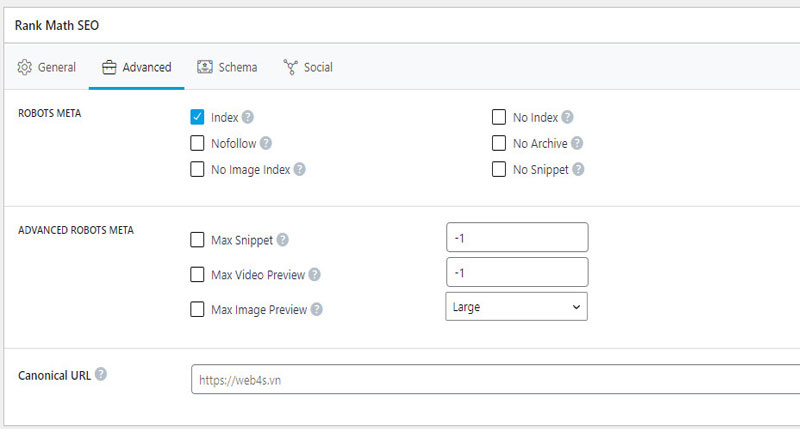Click the Max Snippet value input field
This screenshot has height=444, width=800.
[x=516, y=238]
